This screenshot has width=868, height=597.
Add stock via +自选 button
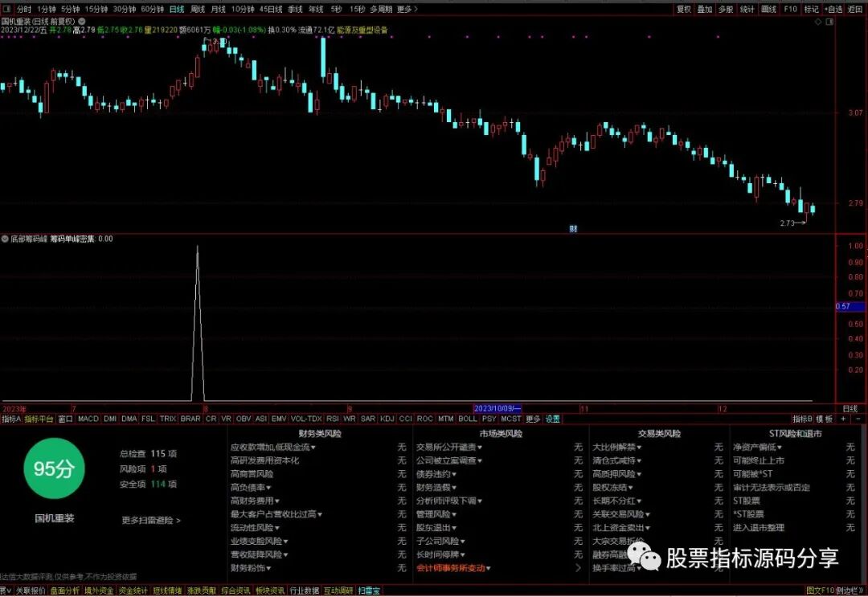833,10
